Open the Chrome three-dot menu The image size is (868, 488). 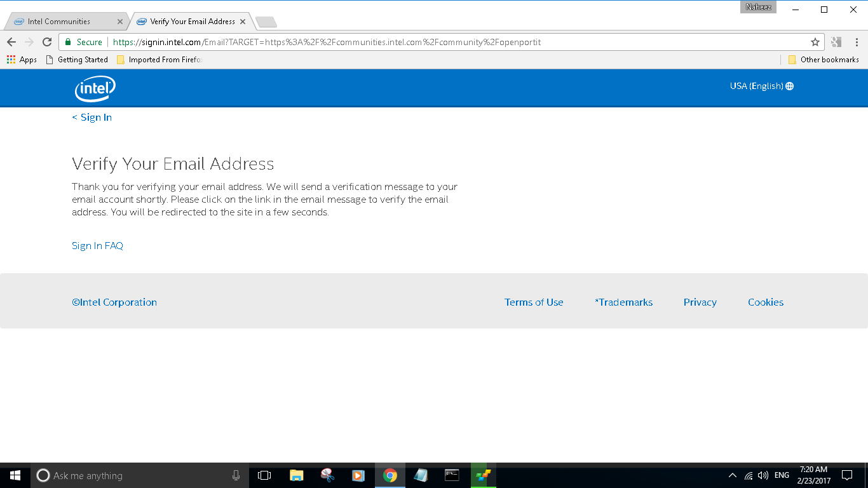(x=856, y=42)
